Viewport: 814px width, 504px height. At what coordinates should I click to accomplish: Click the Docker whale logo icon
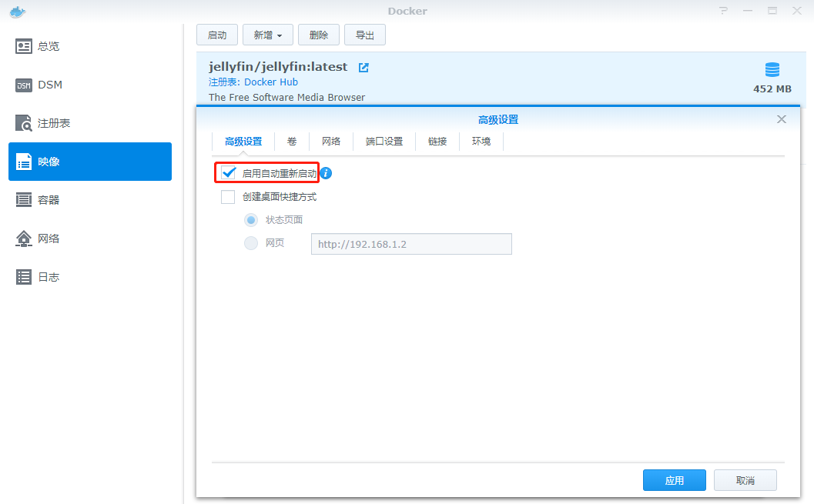tap(18, 12)
